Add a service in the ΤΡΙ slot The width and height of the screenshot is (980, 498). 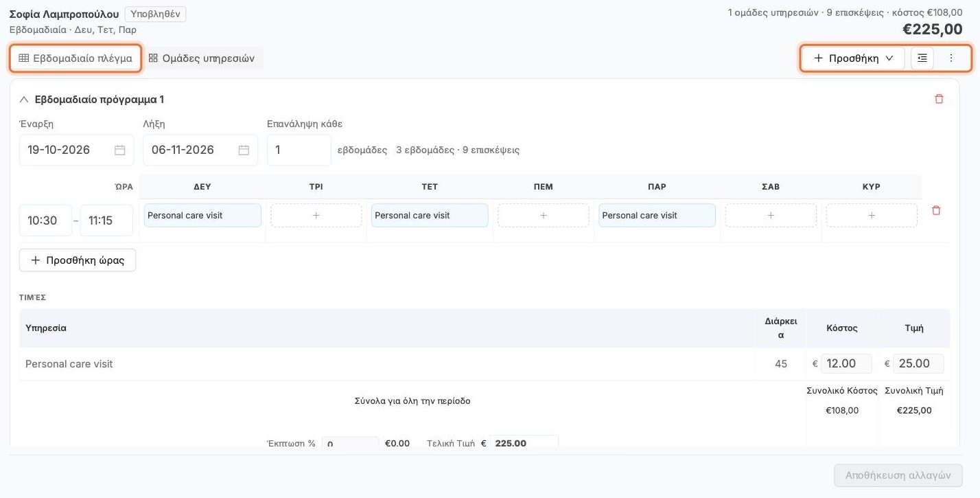316,215
